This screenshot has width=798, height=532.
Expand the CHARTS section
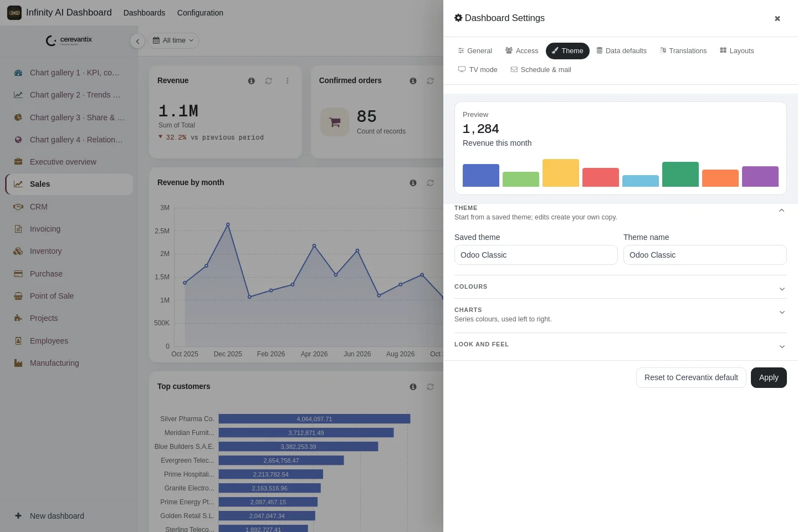click(x=621, y=315)
